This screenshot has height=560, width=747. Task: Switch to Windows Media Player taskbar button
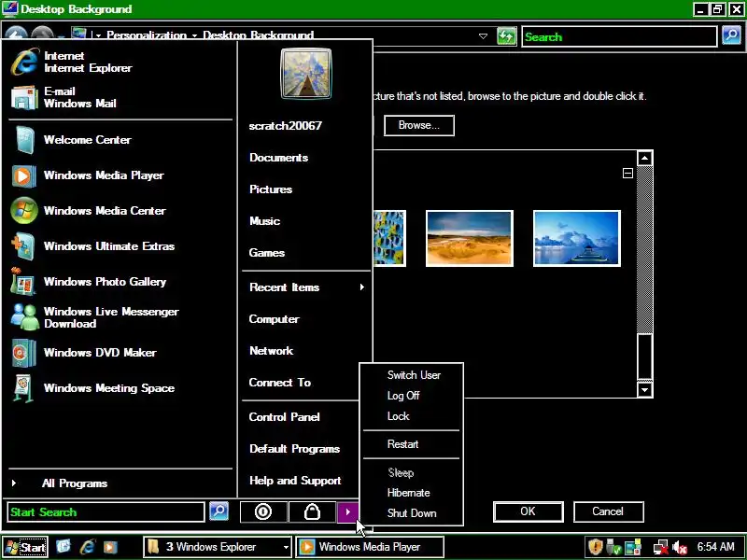tap(369, 547)
